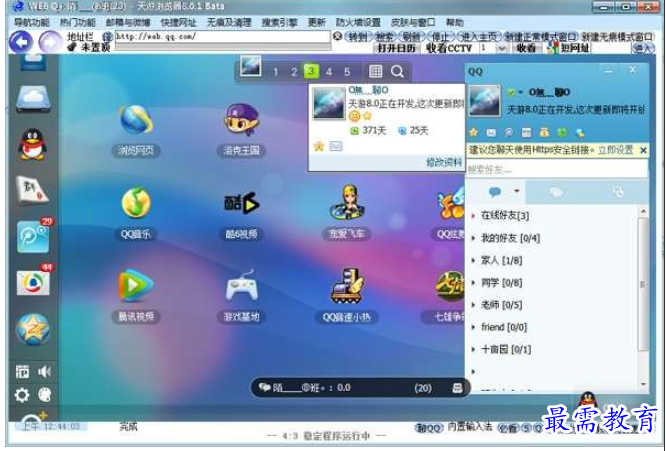Switch to desktop 1 in the switcher
Viewport: 666px width, 451px height.
point(275,71)
